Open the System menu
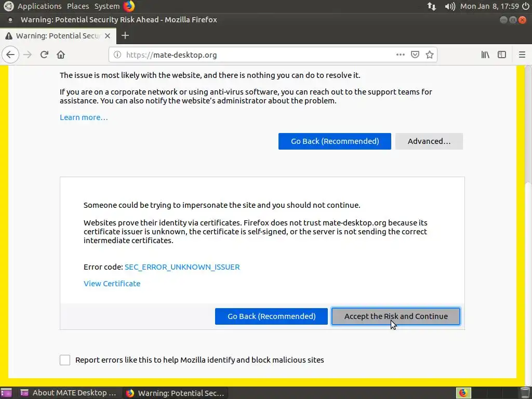 click(107, 6)
